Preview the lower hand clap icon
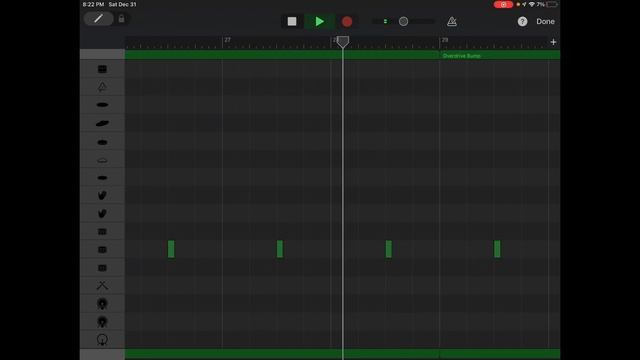Viewport: 640px width, 360px height. (102, 213)
